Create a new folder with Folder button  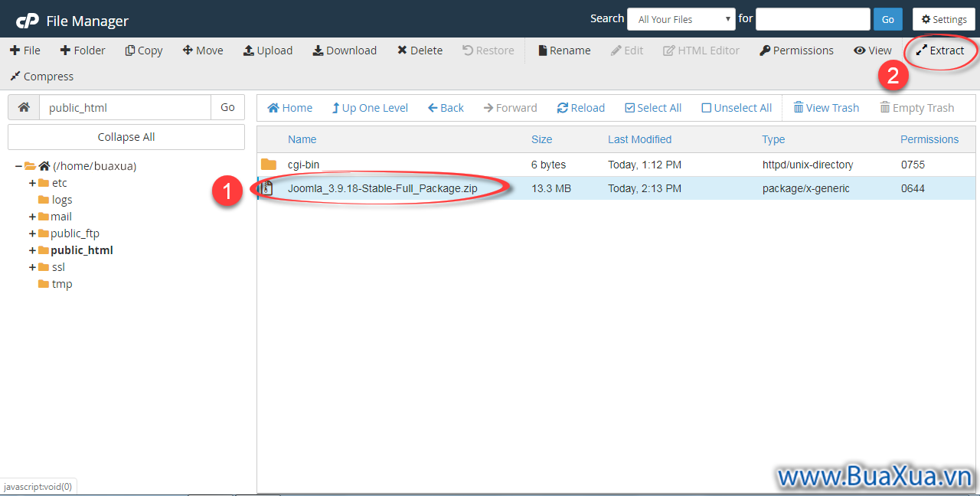tap(83, 51)
